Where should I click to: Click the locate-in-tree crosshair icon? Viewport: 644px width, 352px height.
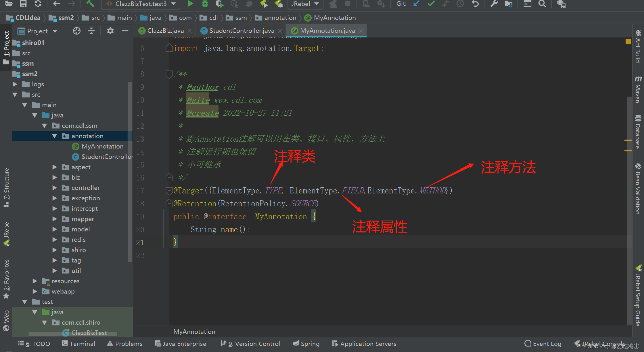[76, 31]
